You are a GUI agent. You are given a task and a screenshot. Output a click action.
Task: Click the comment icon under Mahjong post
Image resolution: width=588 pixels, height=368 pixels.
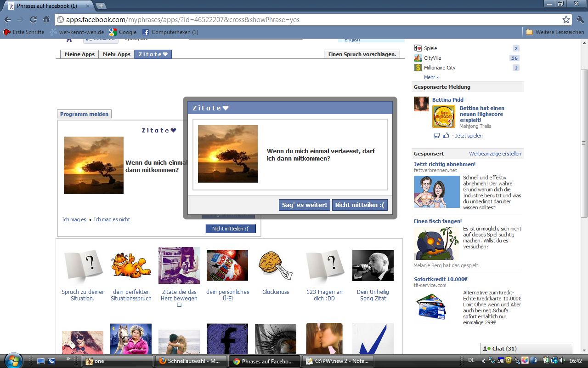(436, 136)
